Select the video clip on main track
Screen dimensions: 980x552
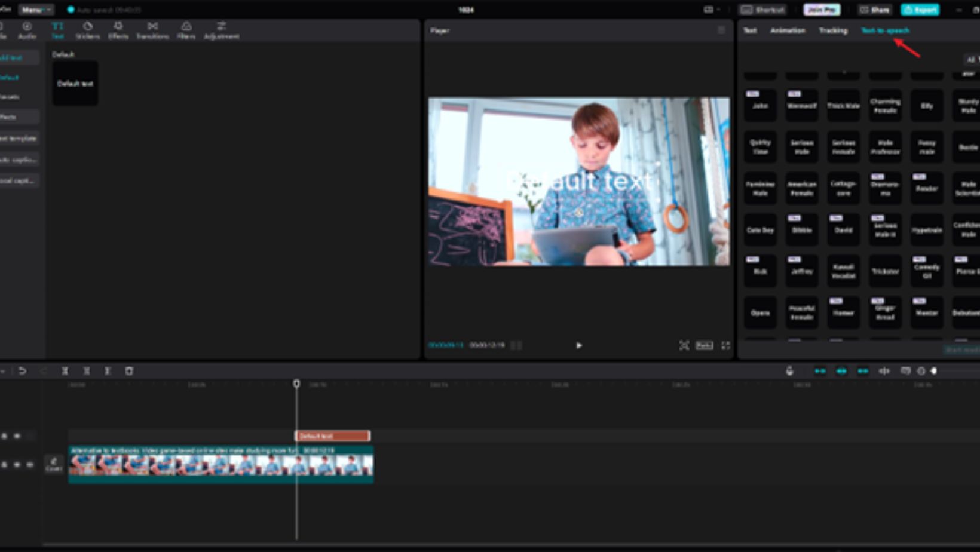[x=220, y=464]
